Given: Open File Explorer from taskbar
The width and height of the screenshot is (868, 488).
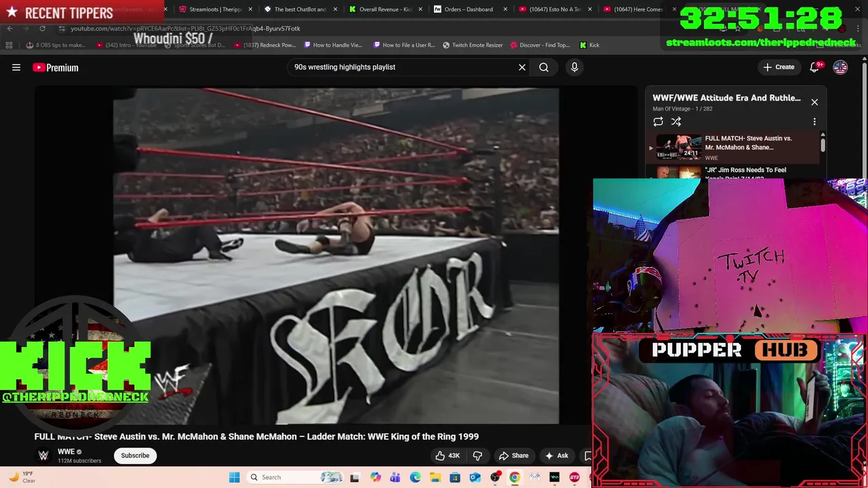Looking at the screenshot, I should coord(435,477).
